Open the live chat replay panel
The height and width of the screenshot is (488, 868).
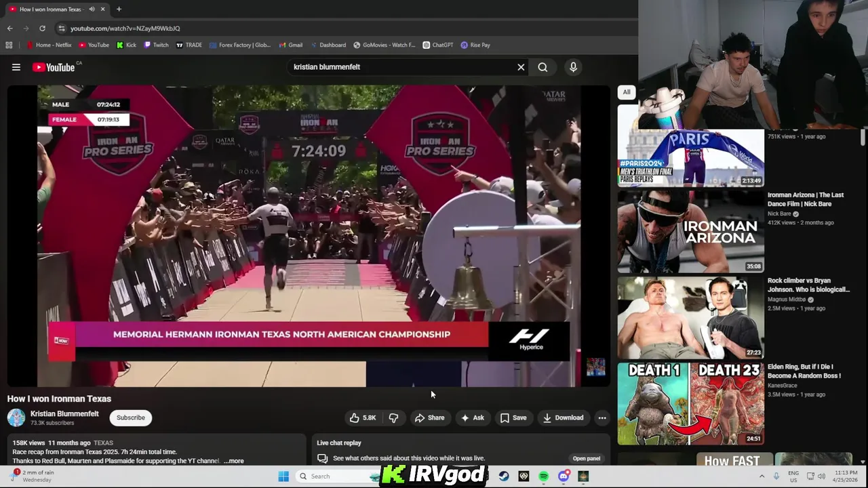tap(586, 458)
